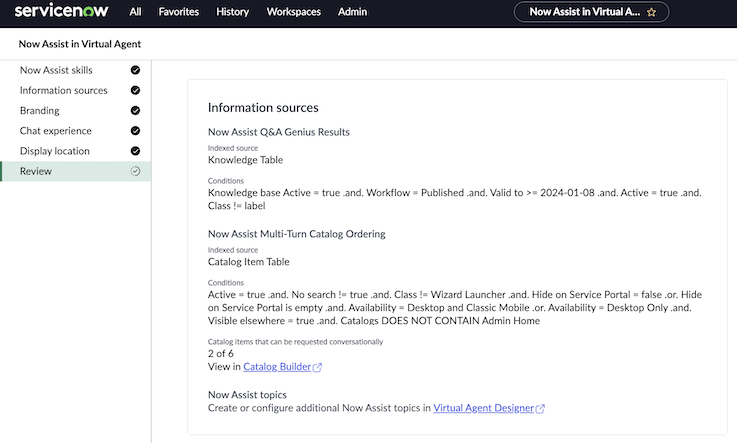Click Now Assist Multi-Turn Catalog Ordering text
Viewport: 737px width, 443px height.
coord(297,234)
